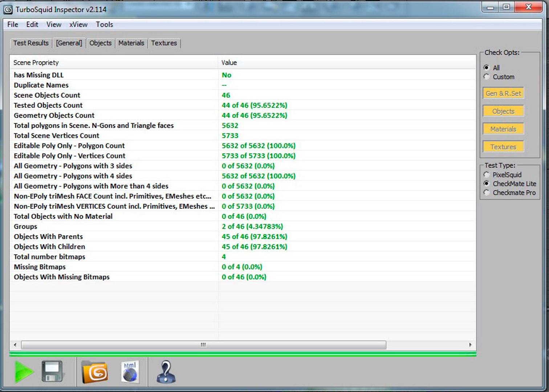
Task: Select the 'Polygons with 4 sides' row
Action: click(243, 176)
